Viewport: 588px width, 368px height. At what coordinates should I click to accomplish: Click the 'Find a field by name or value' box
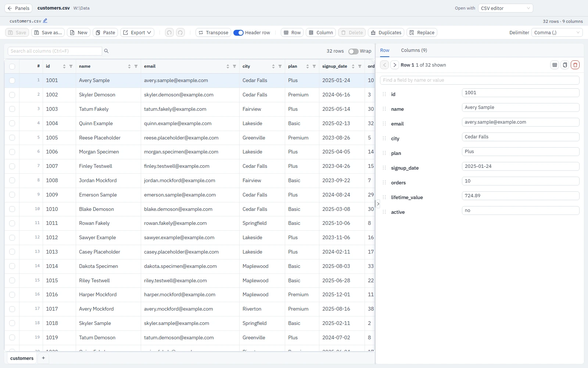(480, 80)
